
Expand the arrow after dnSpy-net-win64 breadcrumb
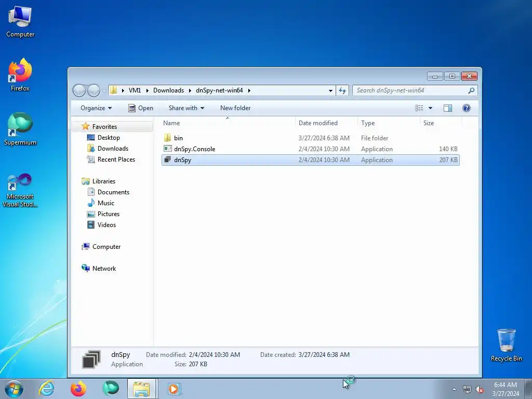coord(249,90)
